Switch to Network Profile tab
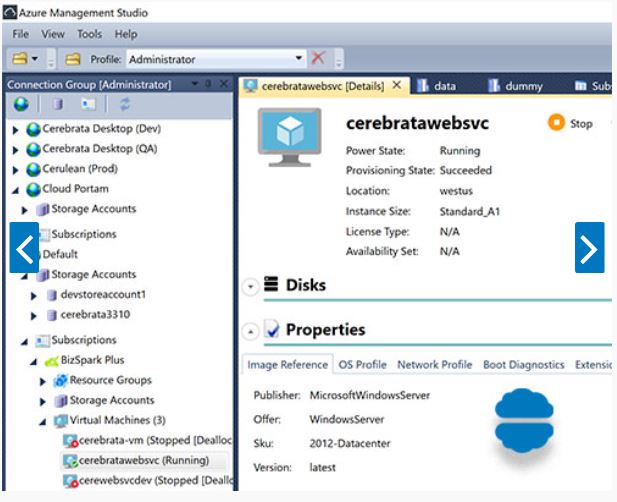Viewport: 617px width, 502px height. pos(434,365)
